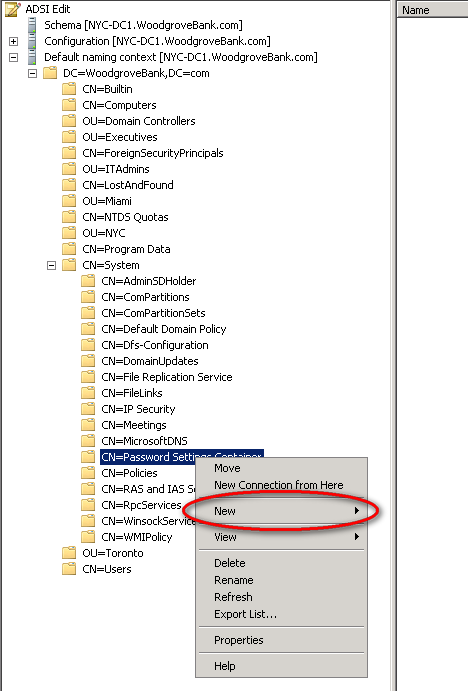Select the CN=Users folder icon
The height and width of the screenshot is (691, 468).
[x=69, y=568]
